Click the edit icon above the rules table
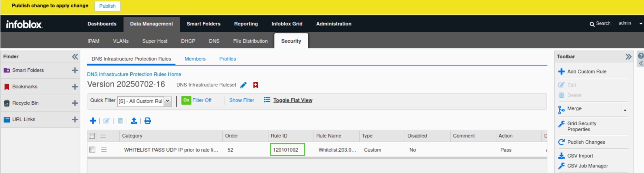This screenshot has height=173, width=644. pos(106,121)
